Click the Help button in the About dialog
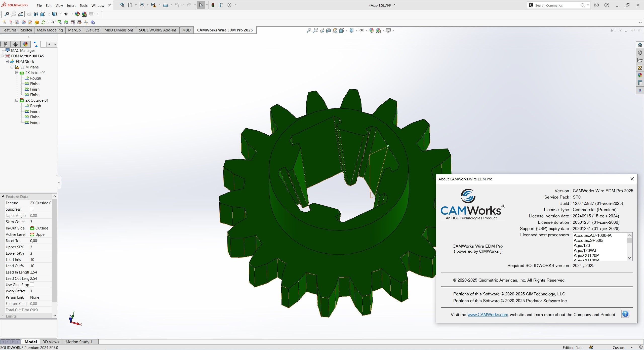The height and width of the screenshot is (350, 644). click(625, 314)
